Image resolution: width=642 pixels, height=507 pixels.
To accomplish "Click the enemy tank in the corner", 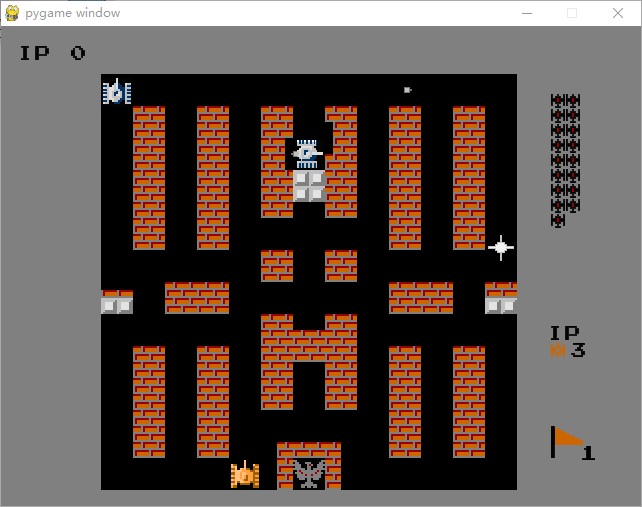I will [117, 92].
